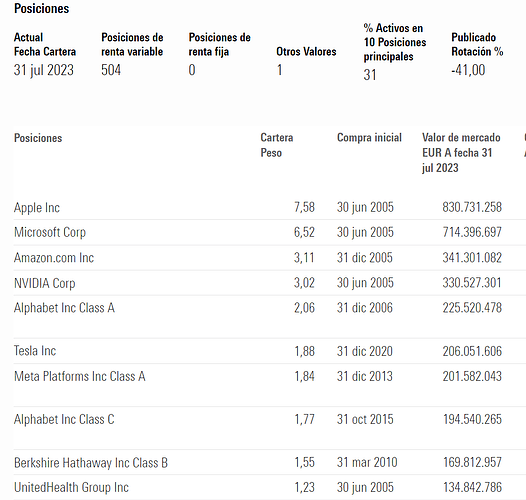Screen dimensions: 526x500
Task: Click the Valor de mercado EUR header
Action: click(x=461, y=153)
